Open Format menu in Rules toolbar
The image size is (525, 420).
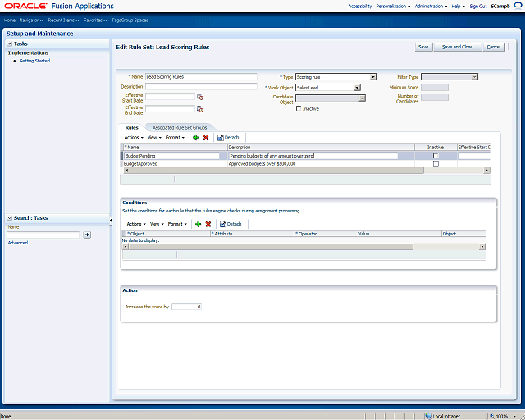[x=176, y=137]
